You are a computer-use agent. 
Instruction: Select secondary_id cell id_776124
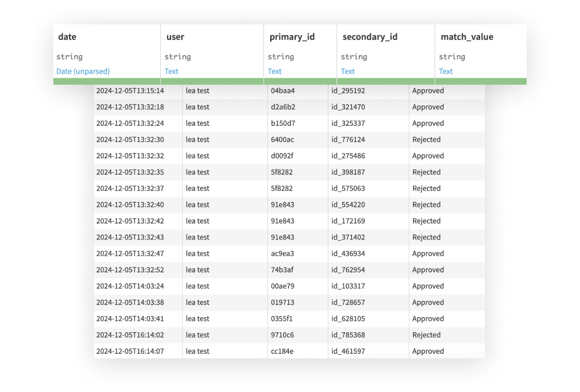point(348,140)
